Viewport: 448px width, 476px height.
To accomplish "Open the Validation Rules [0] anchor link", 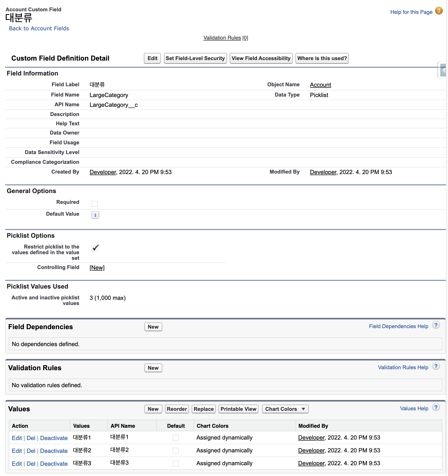I will [x=226, y=38].
